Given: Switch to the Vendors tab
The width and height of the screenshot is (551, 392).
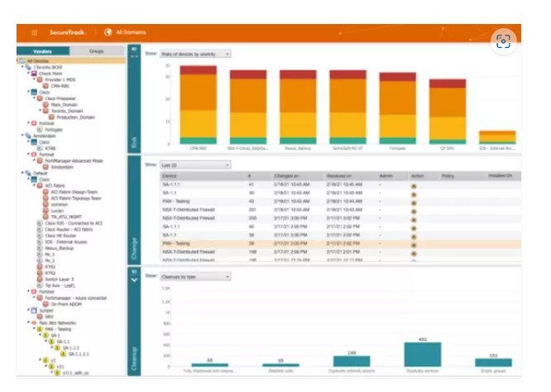Looking at the screenshot, I should coord(43,51).
